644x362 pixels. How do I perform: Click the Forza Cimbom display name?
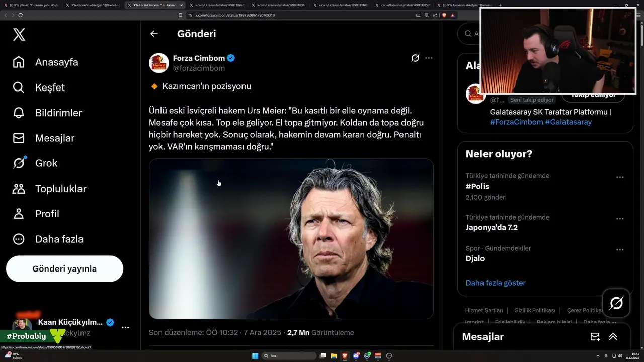click(x=199, y=58)
